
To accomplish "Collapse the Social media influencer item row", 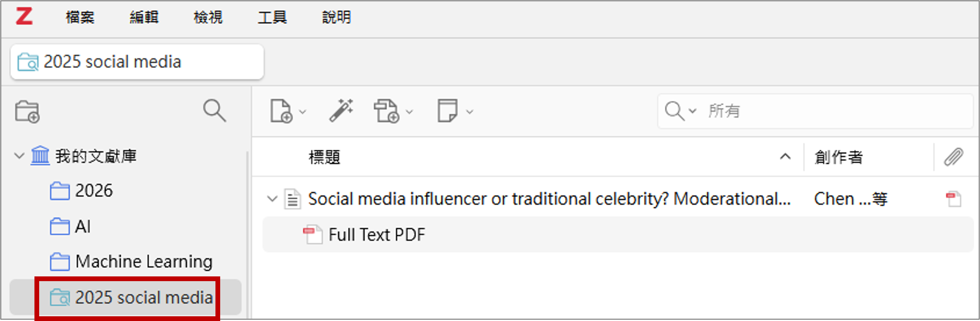I will [272, 199].
